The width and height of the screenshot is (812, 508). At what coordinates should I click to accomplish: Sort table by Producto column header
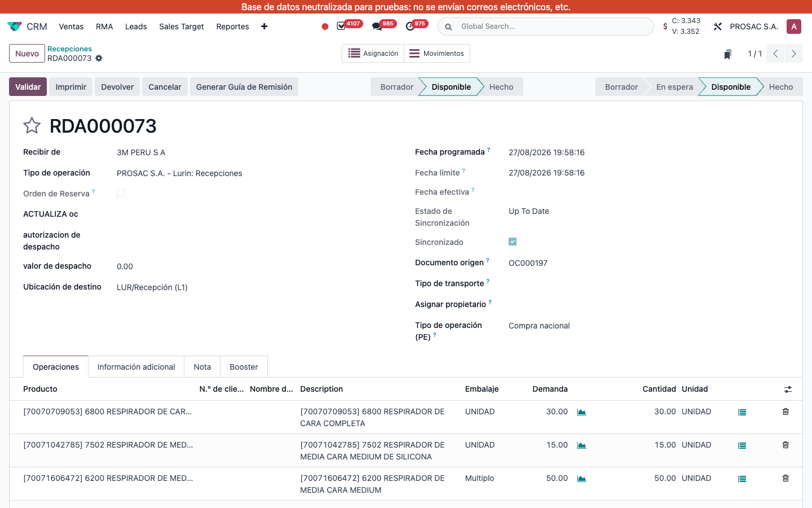40,389
